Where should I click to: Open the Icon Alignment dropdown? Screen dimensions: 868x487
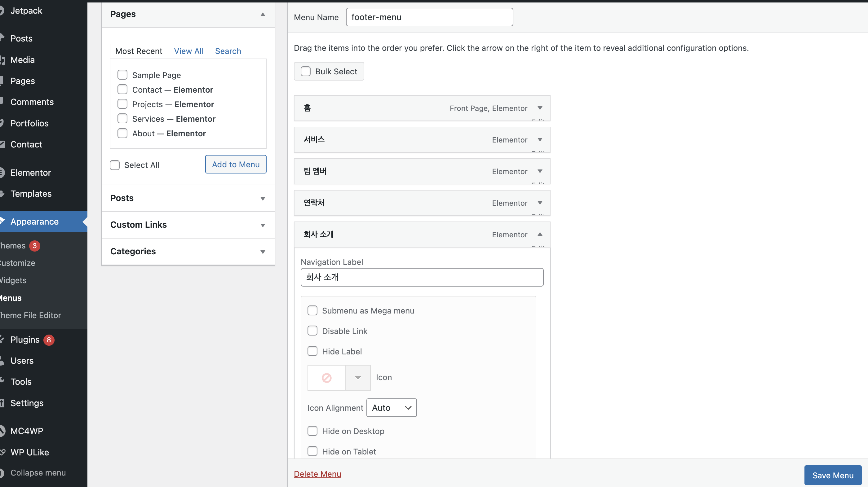[x=392, y=408]
